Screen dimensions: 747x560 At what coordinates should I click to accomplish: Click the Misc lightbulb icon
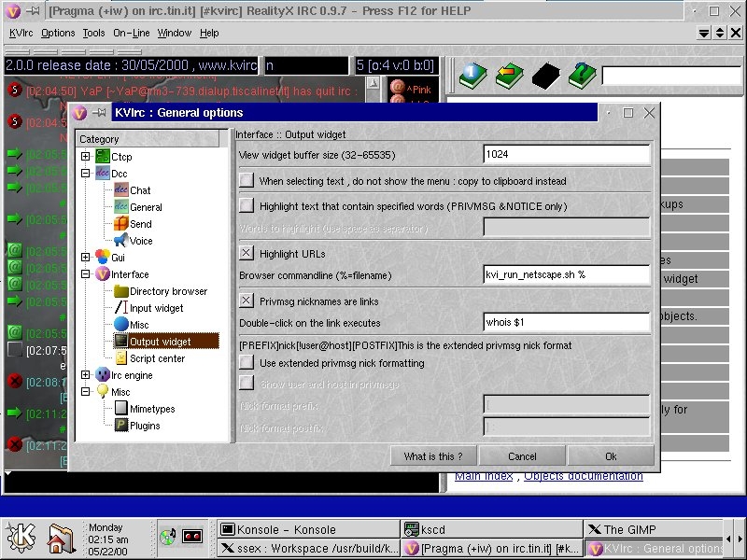pos(103,391)
